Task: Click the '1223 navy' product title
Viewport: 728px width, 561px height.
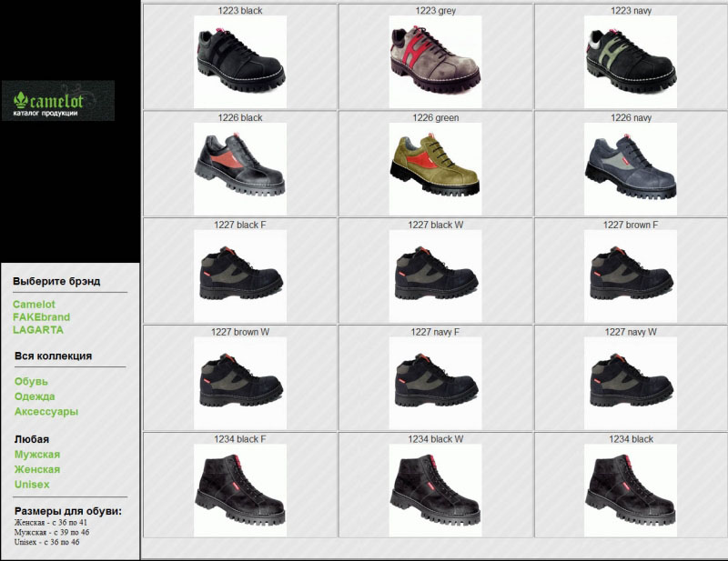Action: click(x=631, y=11)
